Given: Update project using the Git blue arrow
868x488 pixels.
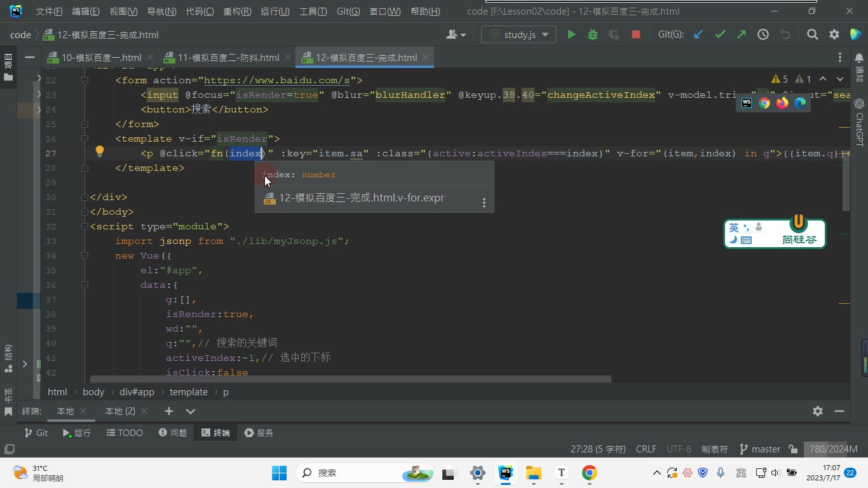Looking at the screenshot, I should click(x=698, y=35).
